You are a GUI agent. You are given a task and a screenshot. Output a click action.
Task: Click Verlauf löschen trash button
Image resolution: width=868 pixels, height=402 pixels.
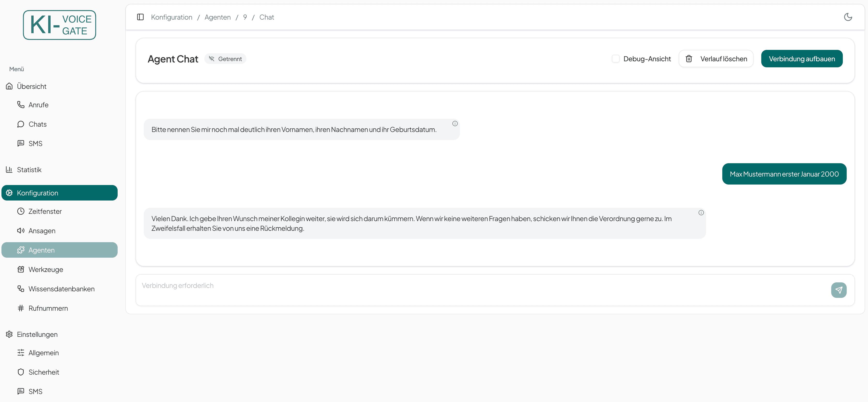[x=716, y=59]
